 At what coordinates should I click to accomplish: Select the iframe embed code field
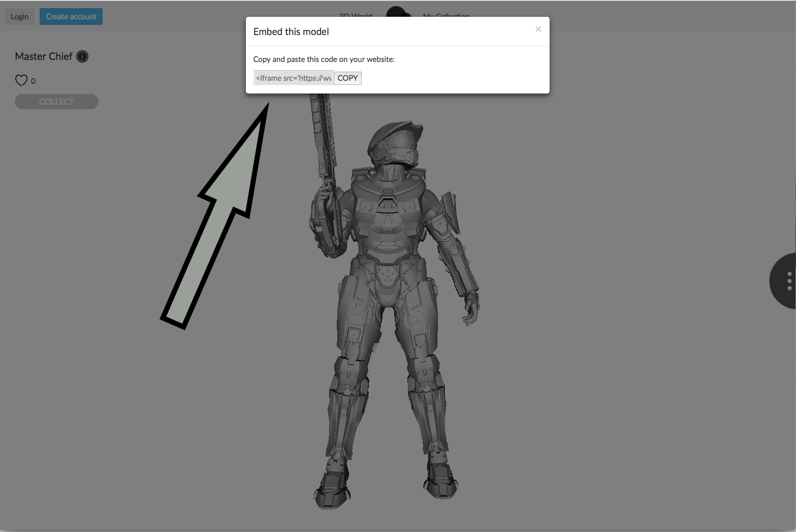tap(294, 78)
